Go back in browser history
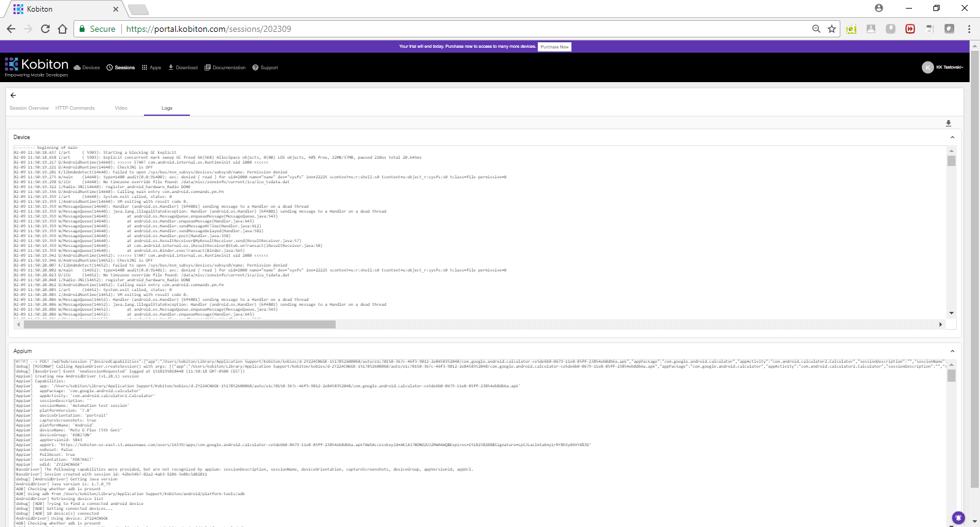Image resolution: width=980 pixels, height=527 pixels. click(10, 29)
